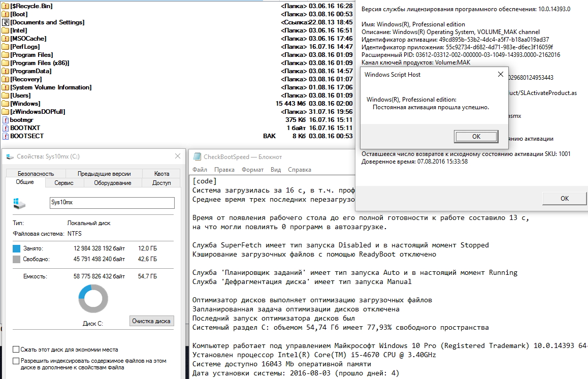Close the Sys10mx (C:) properties window

(x=178, y=156)
